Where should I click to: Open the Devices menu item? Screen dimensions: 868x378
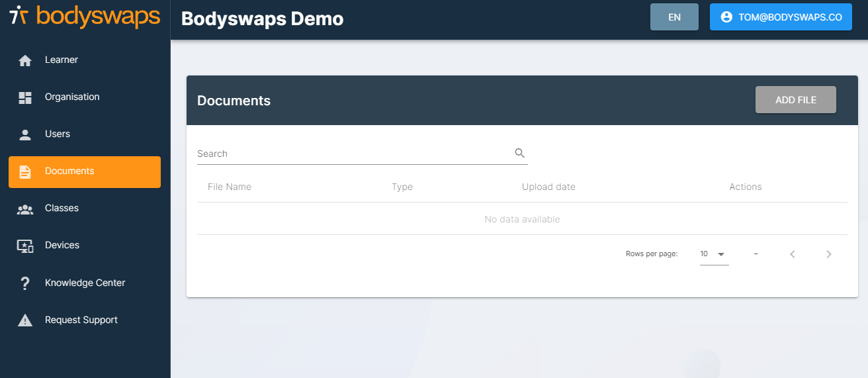coord(85,246)
